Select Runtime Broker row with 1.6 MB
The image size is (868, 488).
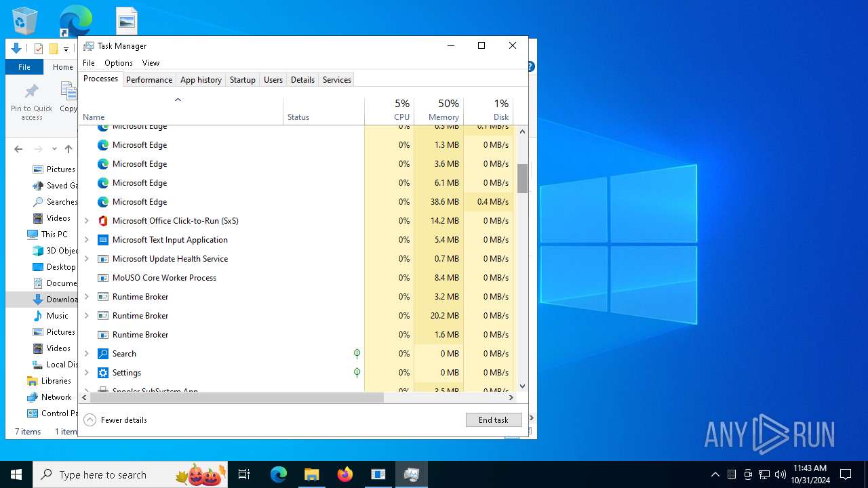point(296,335)
